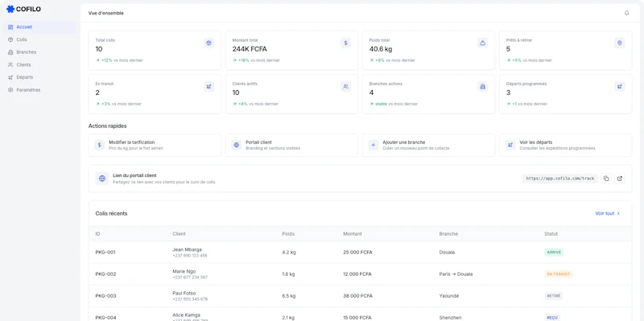Click client name Jean Mbarga
Image resolution: width=644 pixels, height=321 pixels.
pos(187,249)
